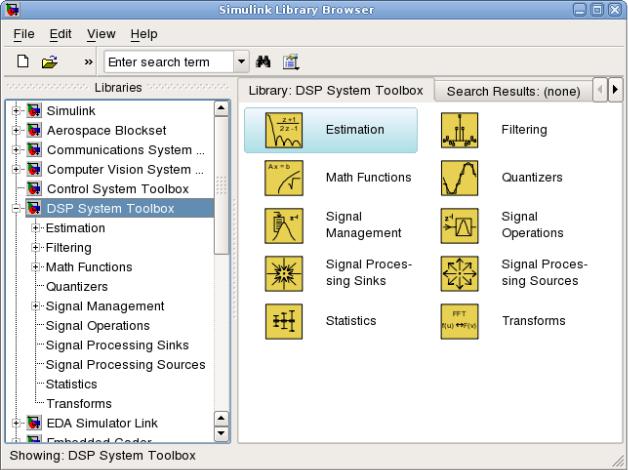This screenshot has height=470, width=628.
Task: Click the Open file folder icon
Action: [50, 62]
